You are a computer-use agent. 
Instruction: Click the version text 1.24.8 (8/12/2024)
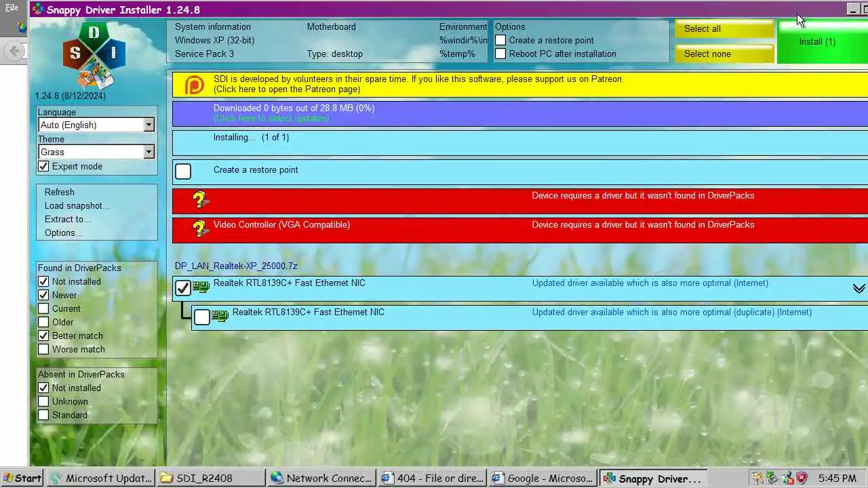[x=71, y=96]
